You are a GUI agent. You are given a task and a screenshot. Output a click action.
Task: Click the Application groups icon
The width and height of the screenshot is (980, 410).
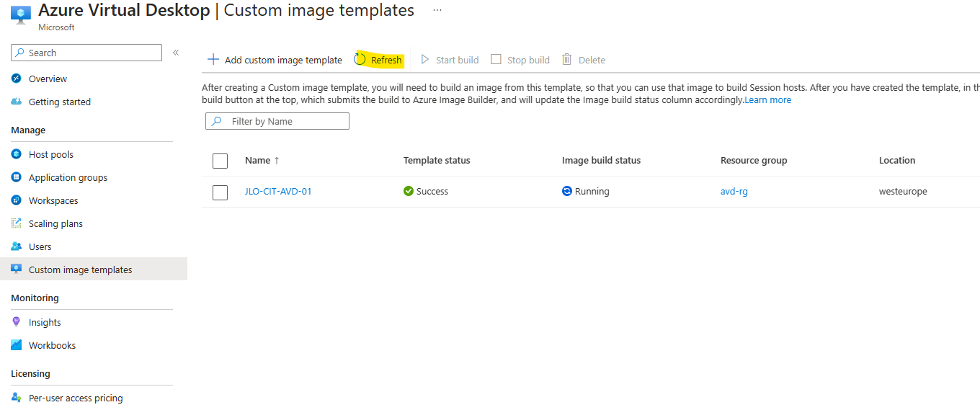point(17,177)
